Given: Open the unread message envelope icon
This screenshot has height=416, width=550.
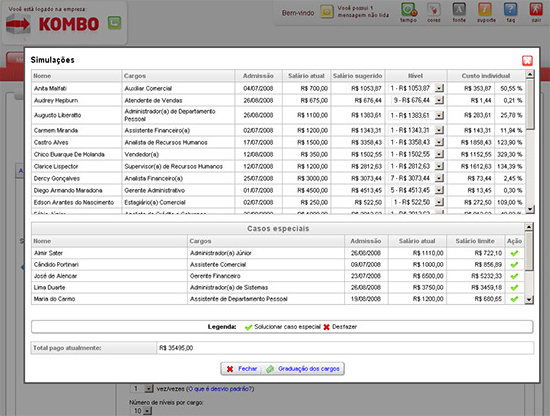Looking at the screenshot, I should tap(327, 12).
